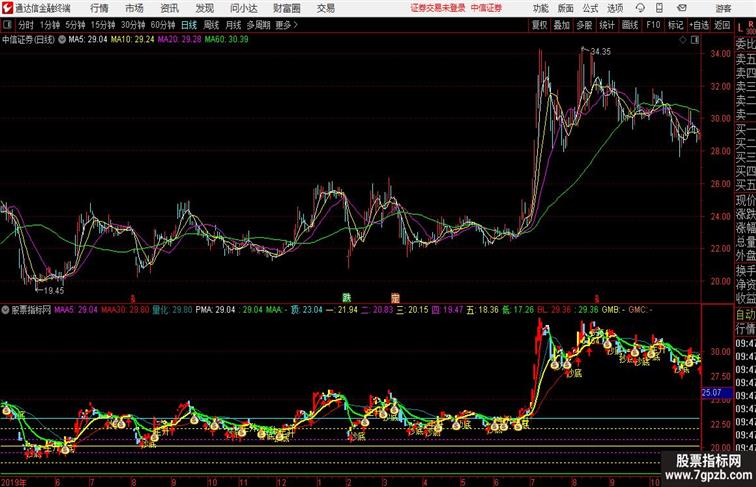Switch to 30分钟 chart period

[x=133, y=25]
